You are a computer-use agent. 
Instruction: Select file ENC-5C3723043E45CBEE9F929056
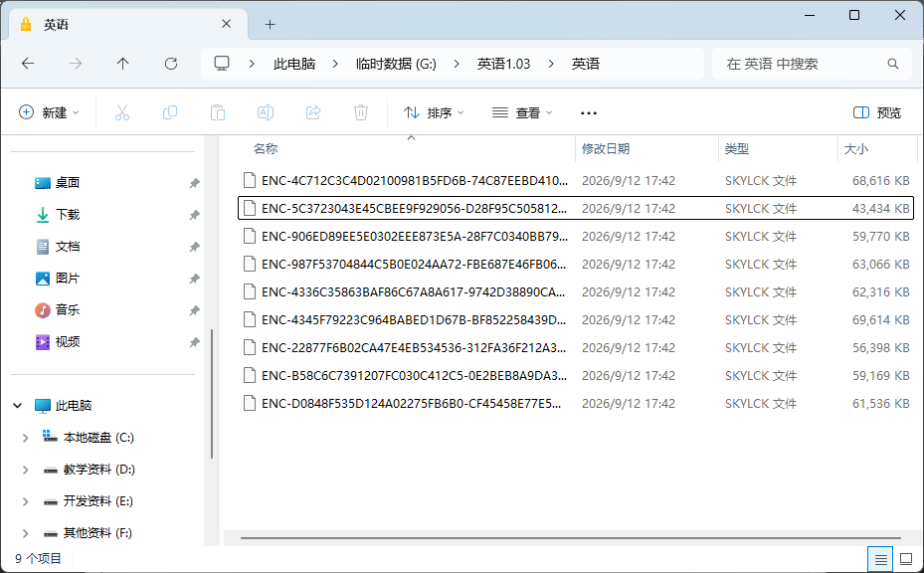[576, 208]
